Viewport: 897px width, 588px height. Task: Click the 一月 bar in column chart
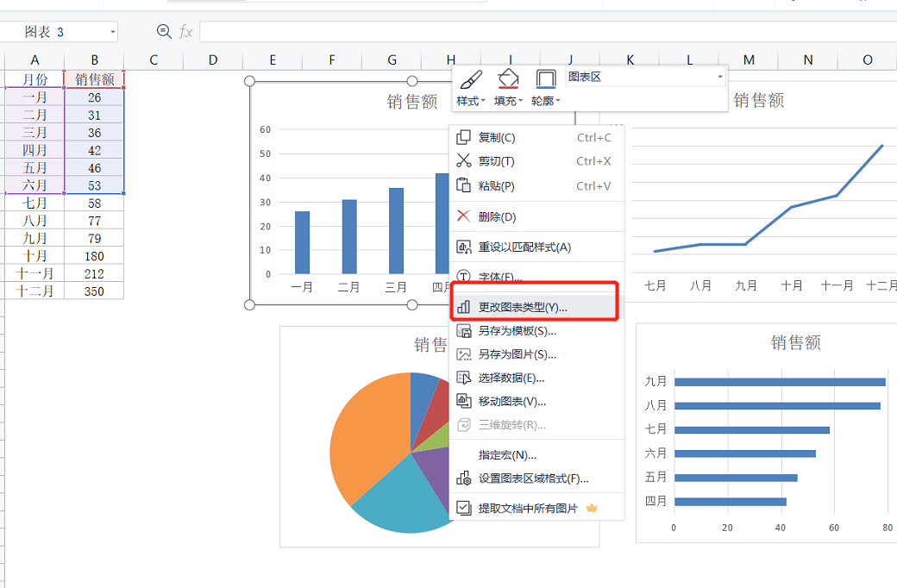pyautogui.click(x=302, y=242)
